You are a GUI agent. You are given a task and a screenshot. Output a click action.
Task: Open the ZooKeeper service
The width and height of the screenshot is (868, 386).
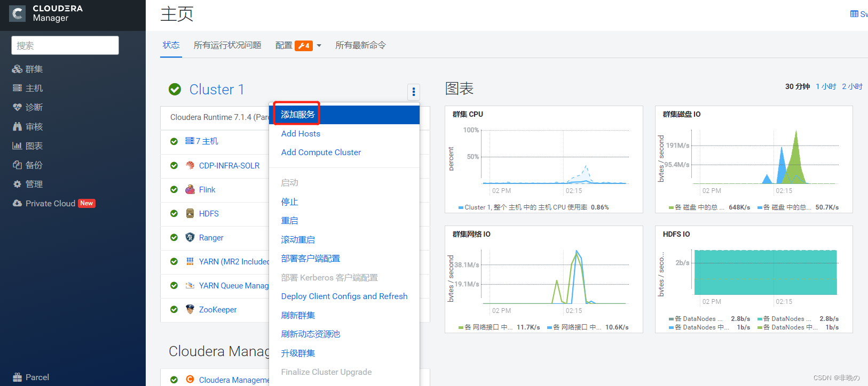coord(218,310)
